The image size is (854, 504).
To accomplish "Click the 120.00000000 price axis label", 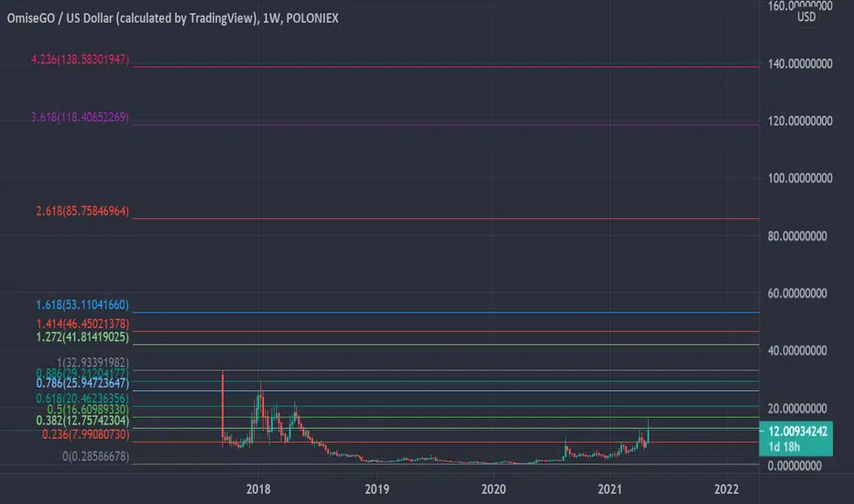I will (x=800, y=121).
